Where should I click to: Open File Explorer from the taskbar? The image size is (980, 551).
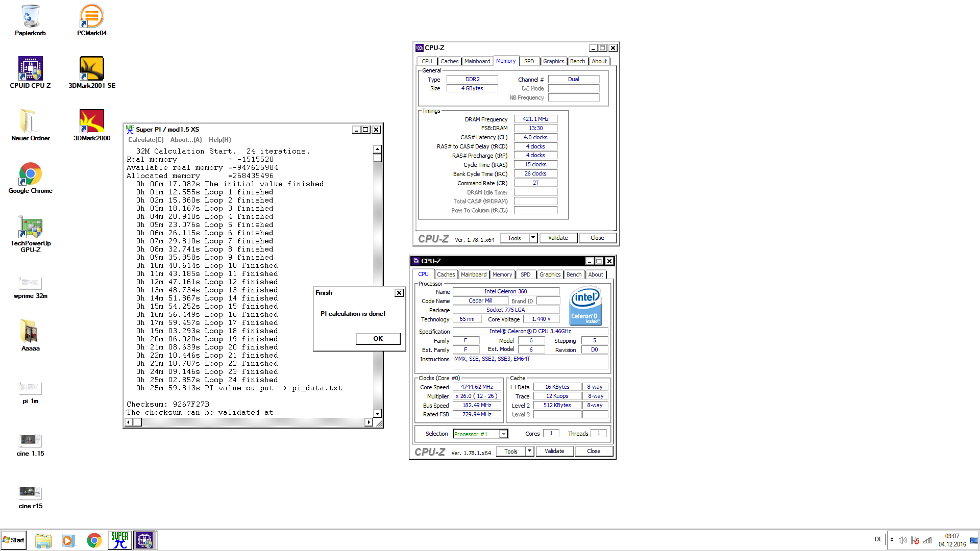[x=43, y=540]
